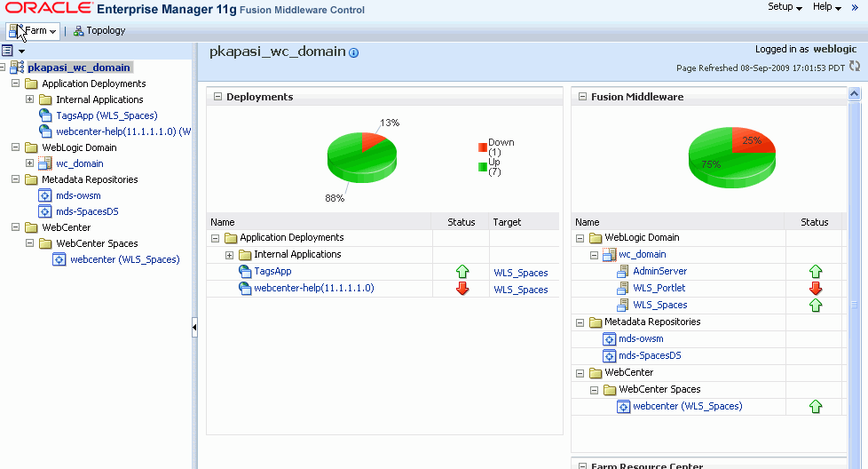Collapse WebCenter Spaces in navigation tree
Screen dimensions: 868x469
(x=30, y=243)
